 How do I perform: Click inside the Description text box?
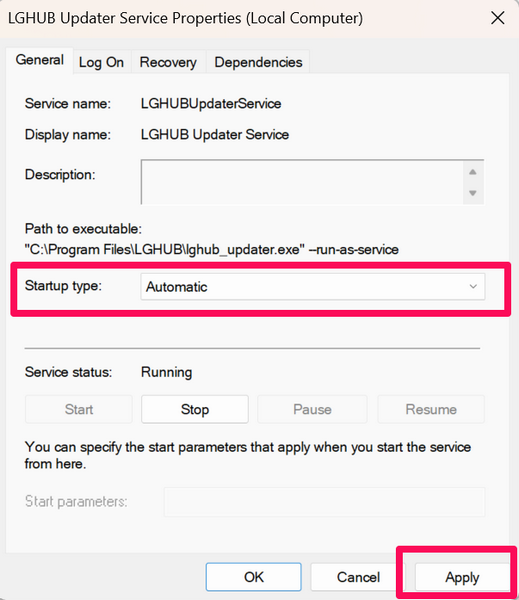[302, 182]
